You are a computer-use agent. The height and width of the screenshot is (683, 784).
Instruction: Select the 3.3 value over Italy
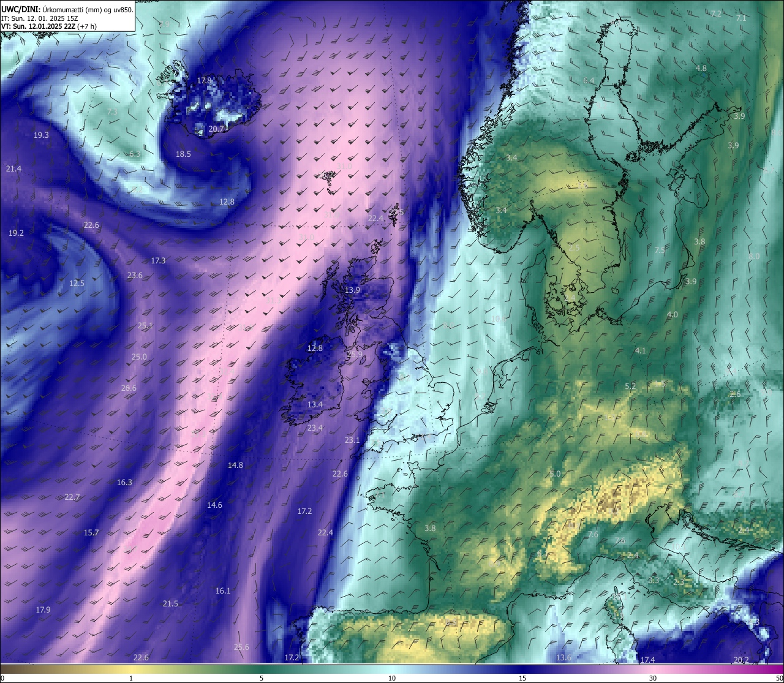coord(654,580)
